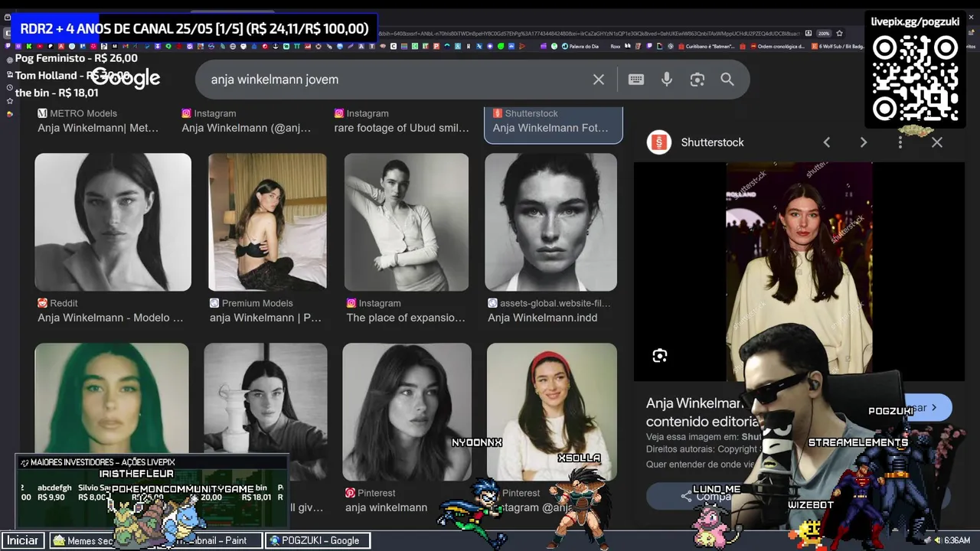Go to next image in Shutterstock preview panel
Image resolution: width=980 pixels, height=551 pixels.
864,142
